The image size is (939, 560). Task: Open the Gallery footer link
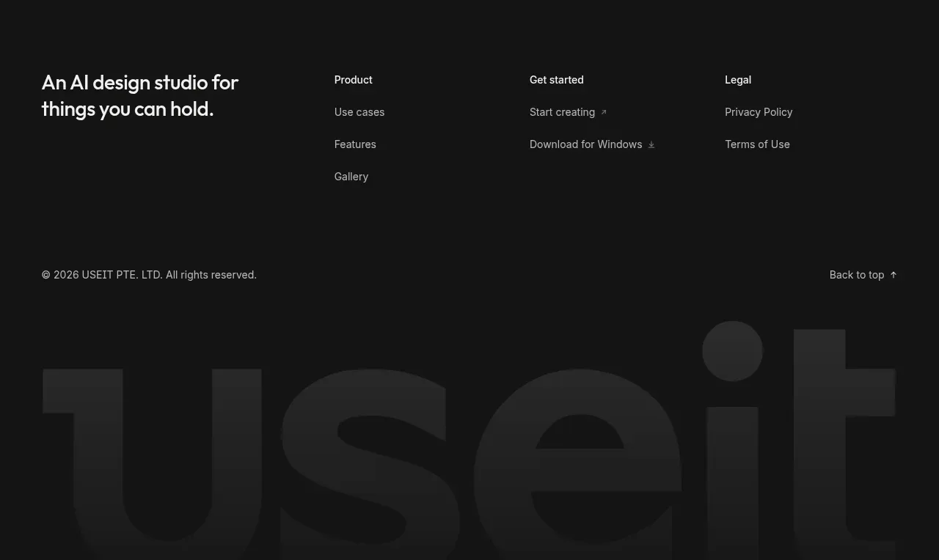point(351,177)
